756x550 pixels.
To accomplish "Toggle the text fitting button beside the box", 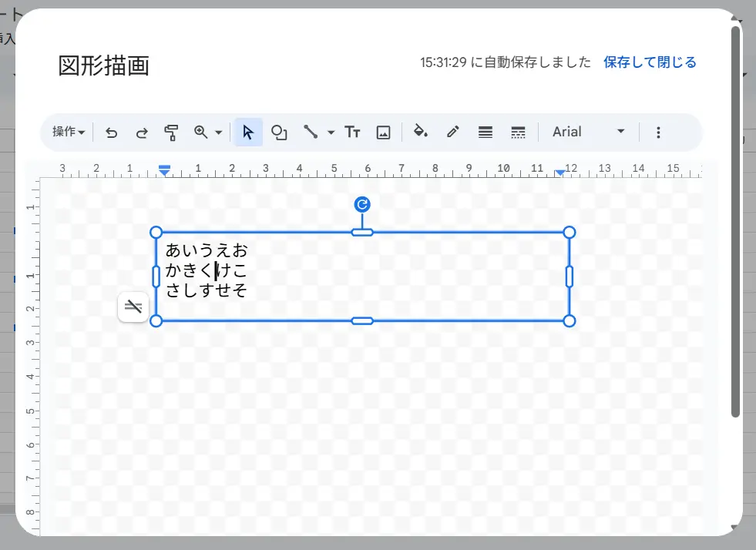I will point(133,307).
